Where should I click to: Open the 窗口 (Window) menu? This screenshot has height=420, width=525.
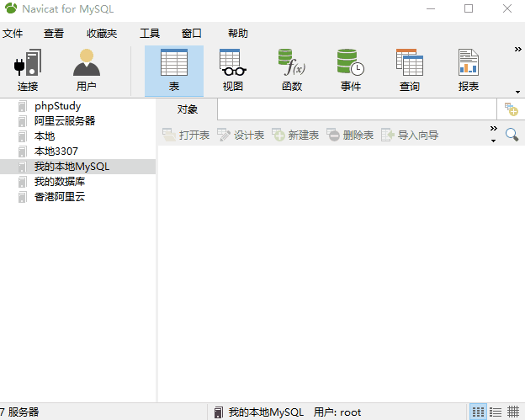192,33
